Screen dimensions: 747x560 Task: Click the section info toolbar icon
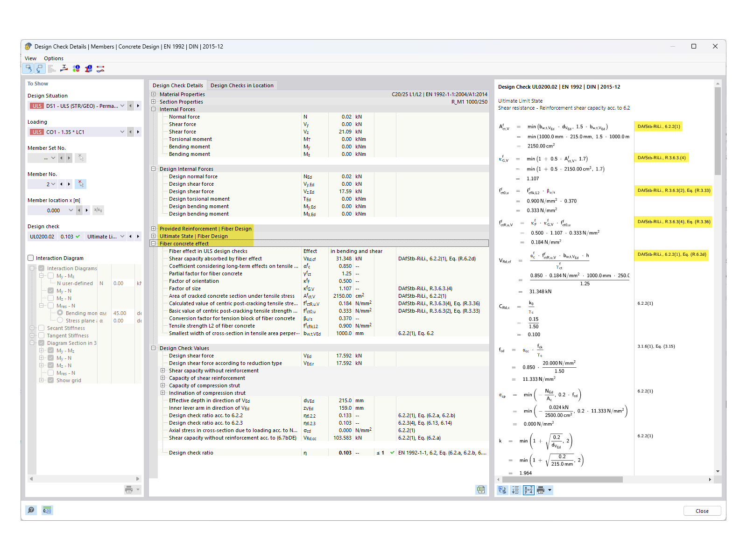88,69
